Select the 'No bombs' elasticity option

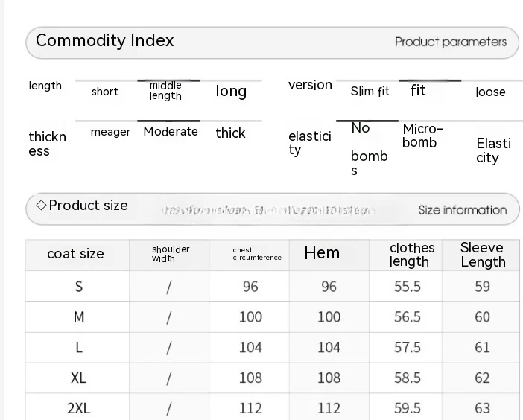(370, 149)
